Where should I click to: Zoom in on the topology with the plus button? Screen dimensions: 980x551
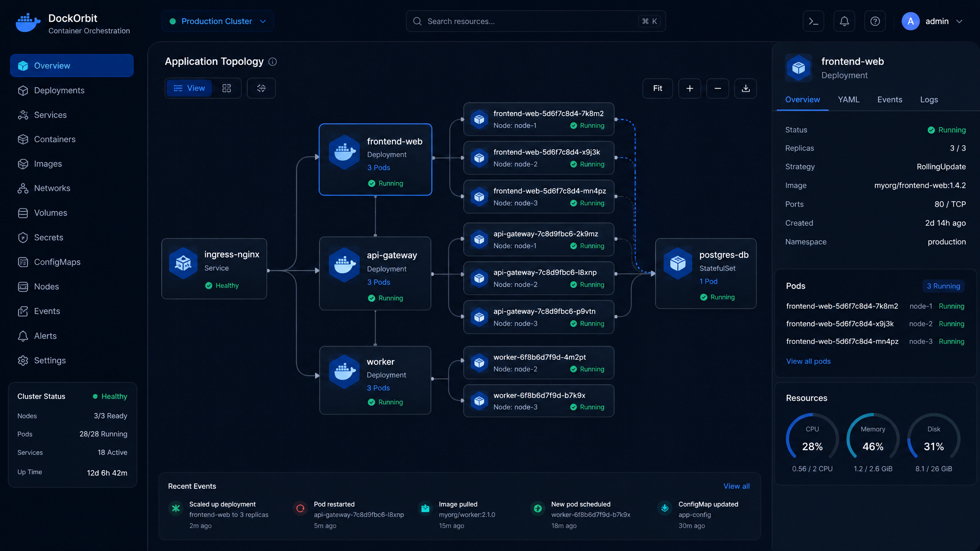[x=690, y=88]
